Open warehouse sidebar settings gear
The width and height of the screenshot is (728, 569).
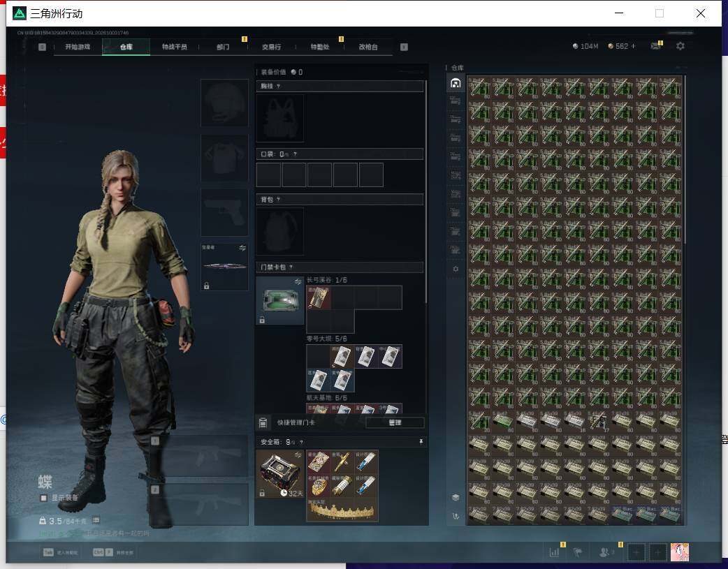point(456,269)
